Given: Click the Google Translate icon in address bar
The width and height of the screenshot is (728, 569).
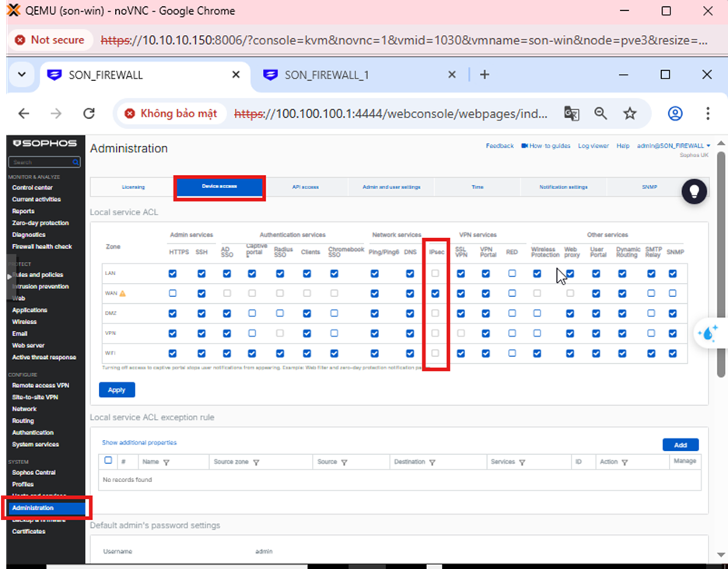Looking at the screenshot, I should click(572, 113).
